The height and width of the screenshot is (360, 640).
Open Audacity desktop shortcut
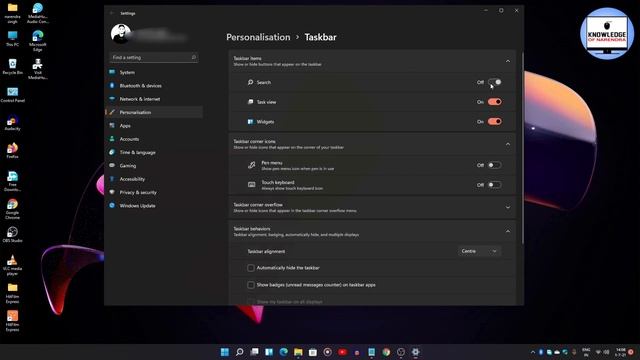pos(12,123)
